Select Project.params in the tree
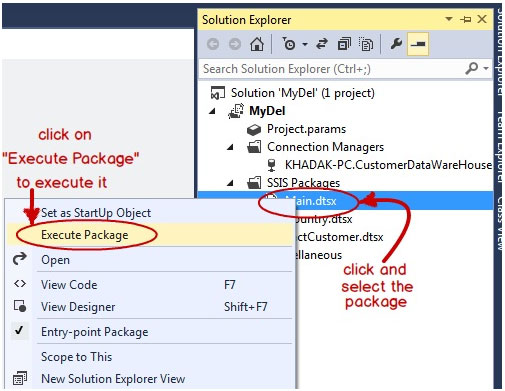The height and width of the screenshot is (391, 505). 306,129
